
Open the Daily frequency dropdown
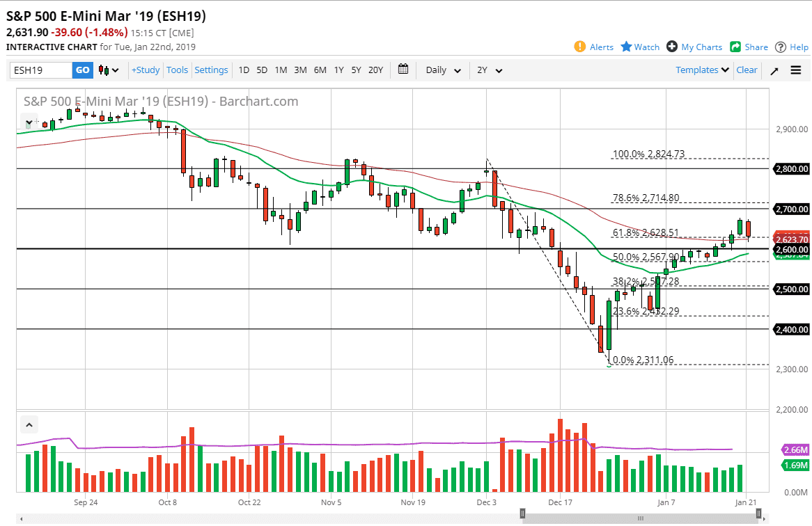pyautogui.click(x=441, y=70)
